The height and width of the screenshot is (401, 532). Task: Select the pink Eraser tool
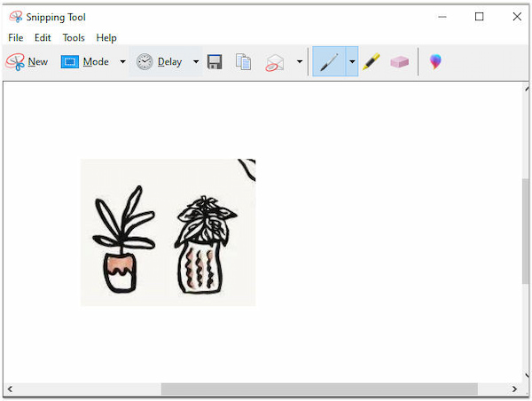pyautogui.click(x=399, y=62)
